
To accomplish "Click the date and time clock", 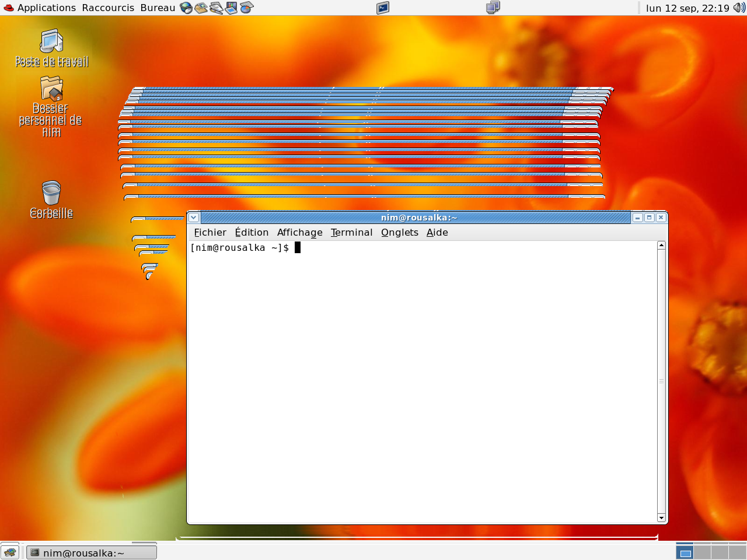I will 687,8.
